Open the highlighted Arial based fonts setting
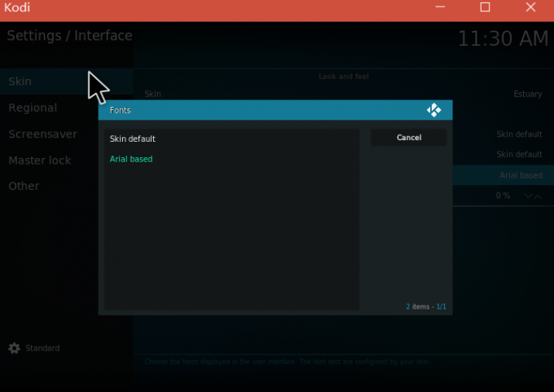The image size is (554, 392). pyautogui.click(x=521, y=175)
